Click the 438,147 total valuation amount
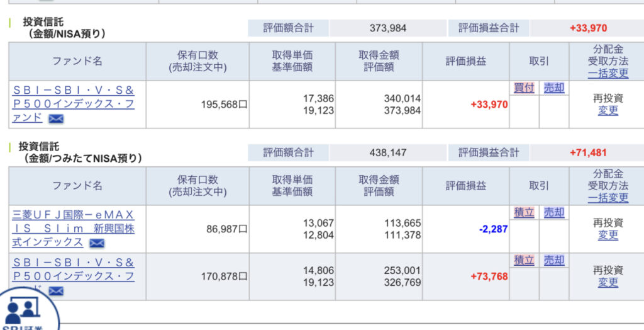The height and width of the screenshot is (330, 644). [388, 152]
